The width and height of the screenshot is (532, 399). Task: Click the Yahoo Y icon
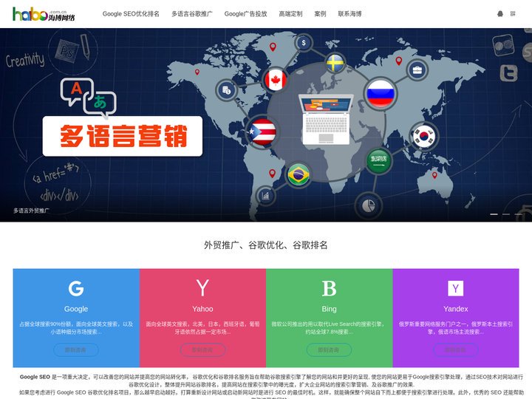point(202,288)
